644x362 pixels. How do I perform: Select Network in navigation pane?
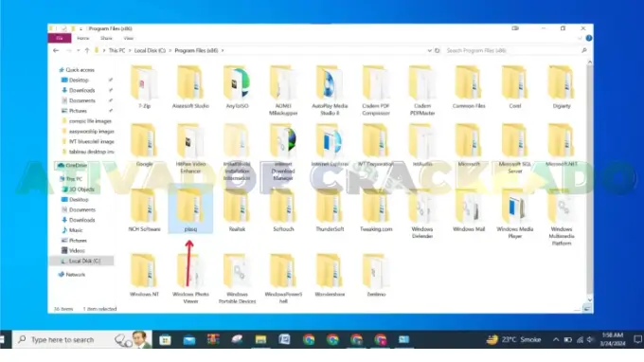75,275
